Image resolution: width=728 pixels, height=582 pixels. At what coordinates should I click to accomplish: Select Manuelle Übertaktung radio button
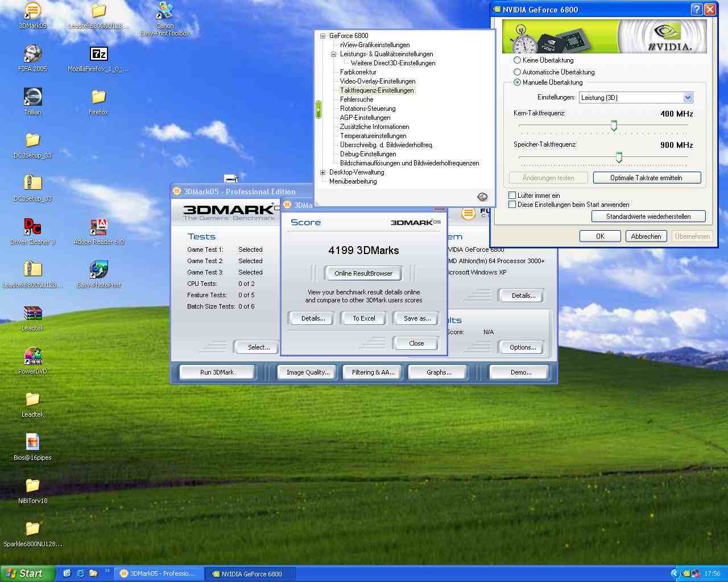tap(517, 82)
